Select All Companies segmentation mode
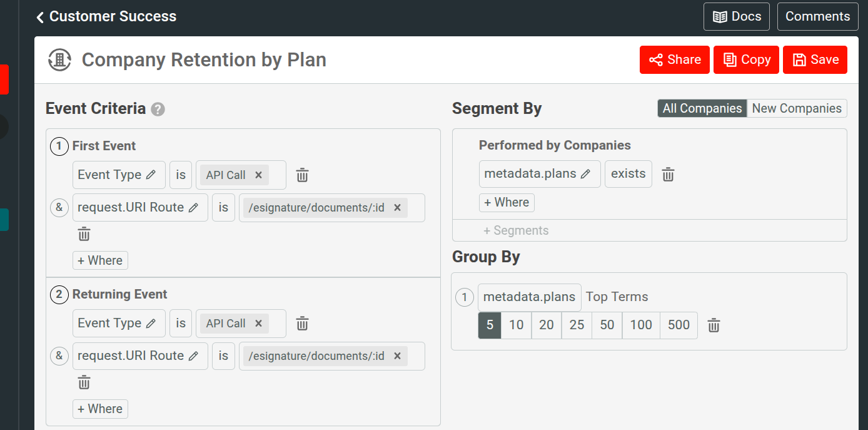This screenshot has width=868, height=430. point(702,108)
